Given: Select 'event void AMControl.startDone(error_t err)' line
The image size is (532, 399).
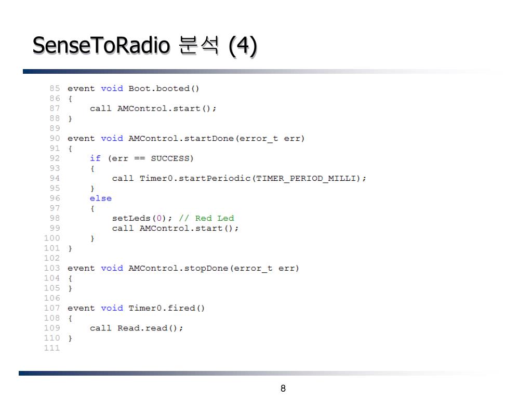Looking at the screenshot, I should coord(186,138).
